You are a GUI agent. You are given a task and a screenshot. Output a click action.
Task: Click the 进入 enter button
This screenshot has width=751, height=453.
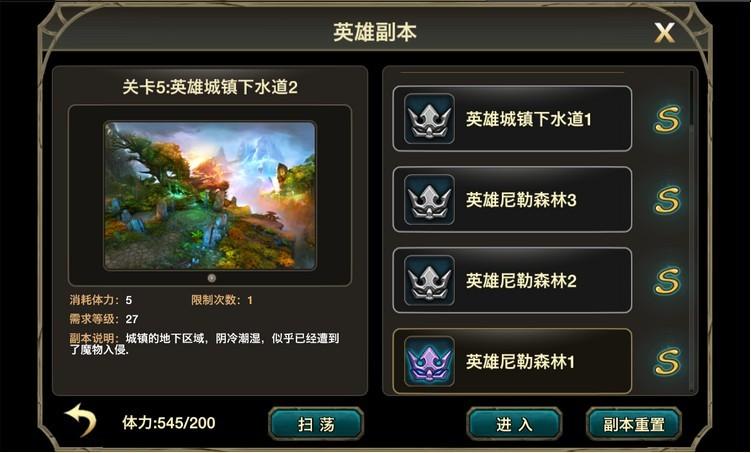tap(514, 424)
